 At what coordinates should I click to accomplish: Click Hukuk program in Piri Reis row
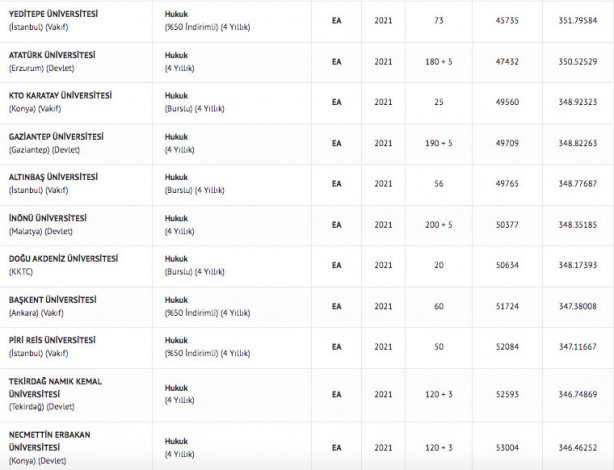point(176,341)
